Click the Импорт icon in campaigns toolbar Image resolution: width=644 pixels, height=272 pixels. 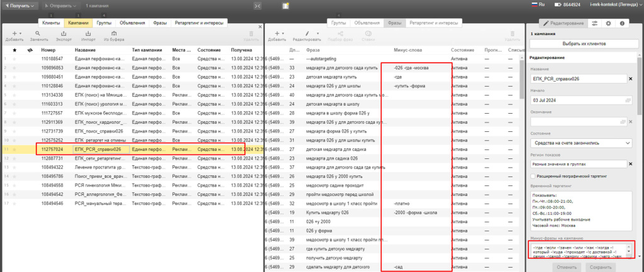click(88, 35)
